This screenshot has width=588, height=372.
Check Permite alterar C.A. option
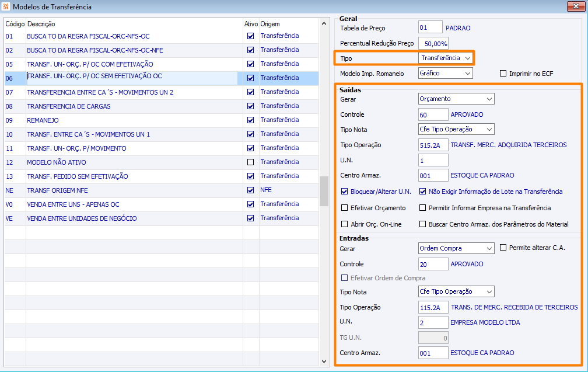(x=503, y=248)
